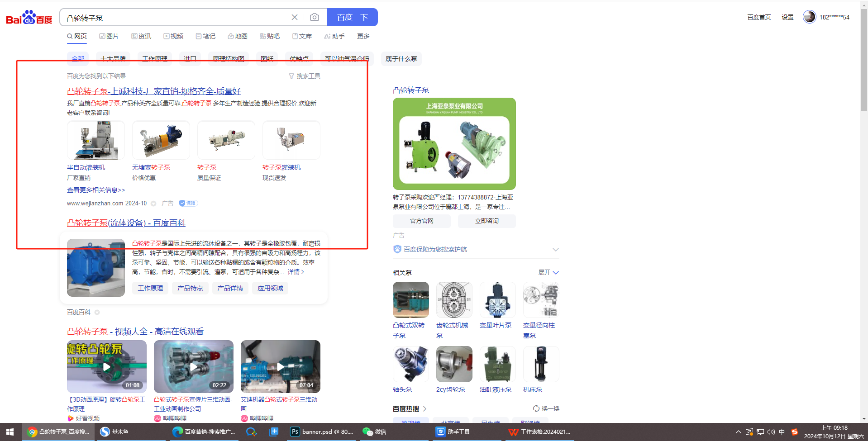Open the 搜索工具 filter
This screenshot has height=441, width=868.
pyautogui.click(x=305, y=76)
